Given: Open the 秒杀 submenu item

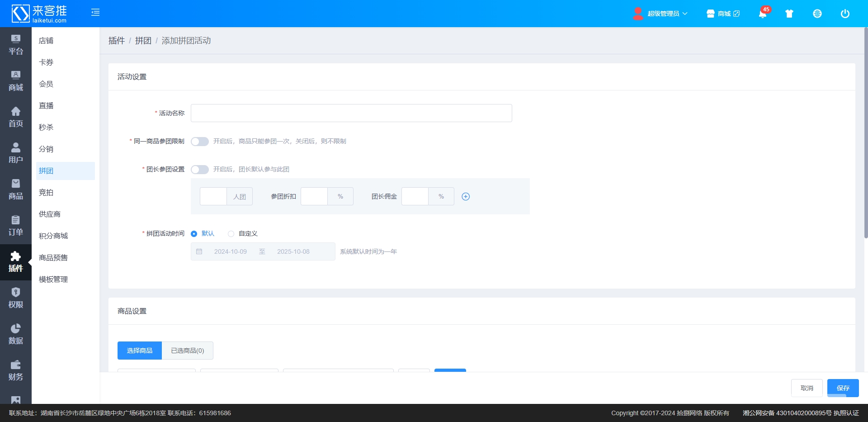Looking at the screenshot, I should tap(46, 128).
